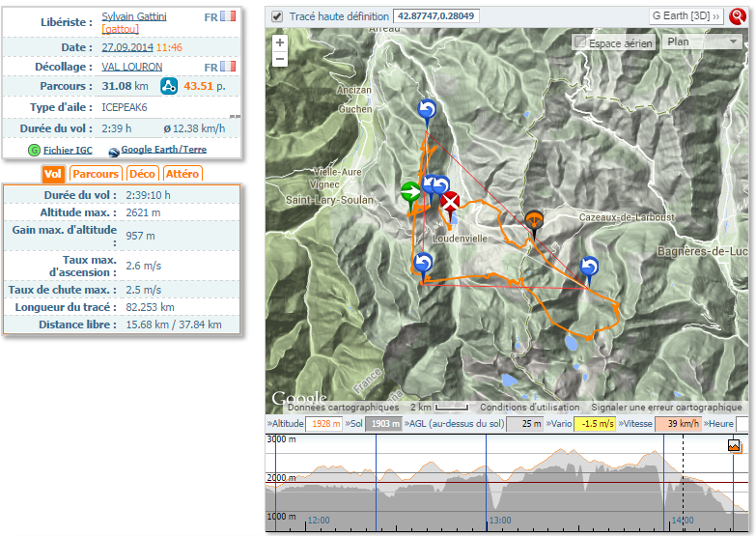The image size is (756, 536).
Task: Enable Espace aérien checkbox
Action: point(580,42)
